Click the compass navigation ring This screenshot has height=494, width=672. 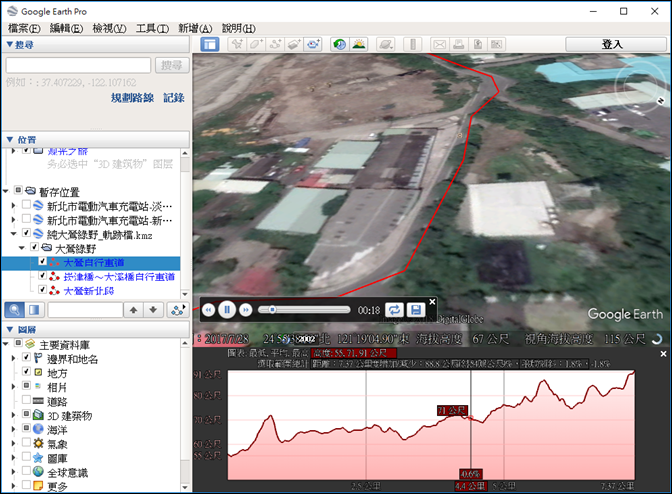pos(641,88)
